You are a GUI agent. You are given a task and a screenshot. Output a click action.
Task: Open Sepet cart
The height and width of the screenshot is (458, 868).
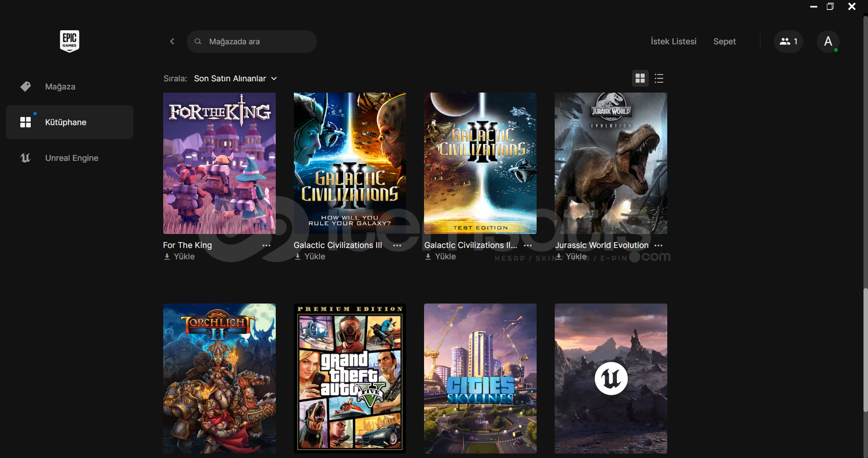point(725,42)
